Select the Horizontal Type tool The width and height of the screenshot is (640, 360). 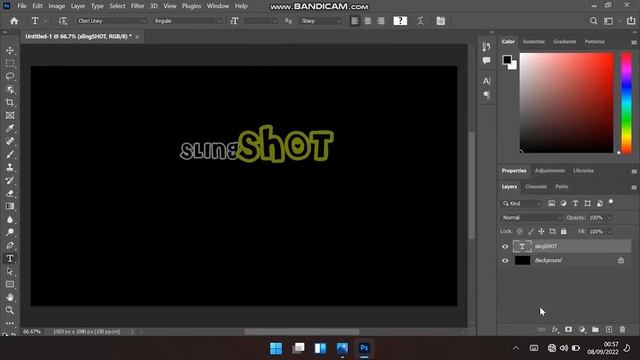pos(10,258)
